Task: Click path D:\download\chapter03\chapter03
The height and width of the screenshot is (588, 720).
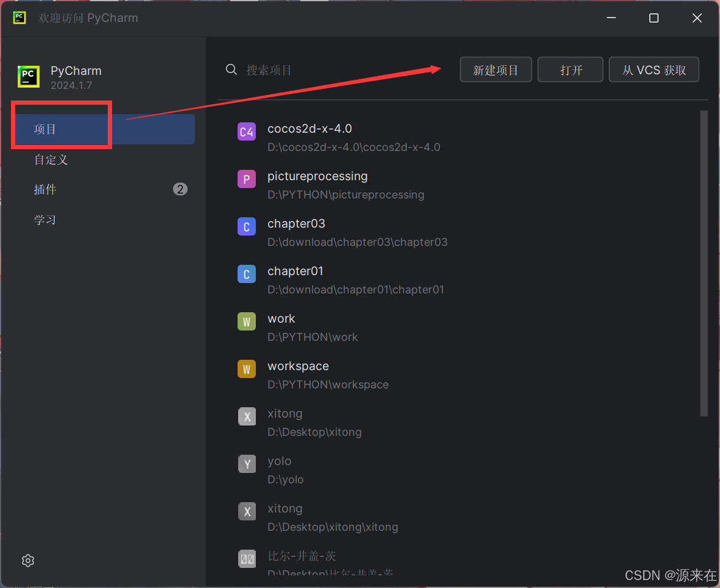Action: [x=357, y=242]
